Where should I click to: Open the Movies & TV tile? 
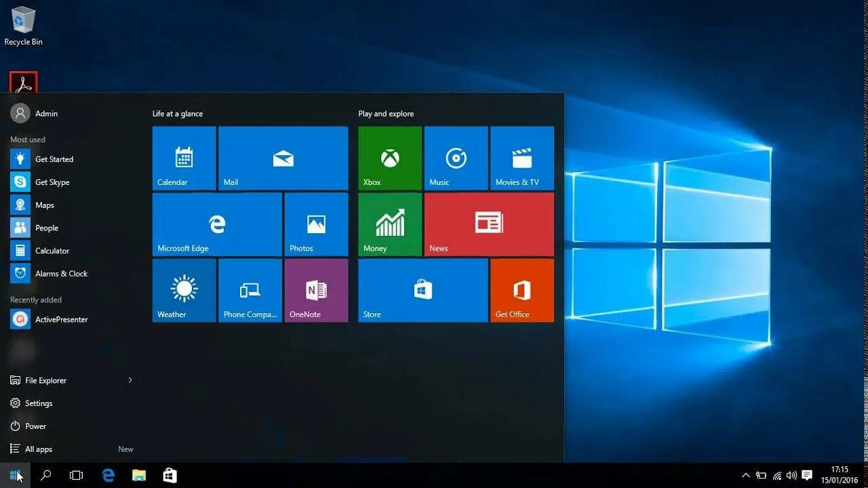coord(522,158)
